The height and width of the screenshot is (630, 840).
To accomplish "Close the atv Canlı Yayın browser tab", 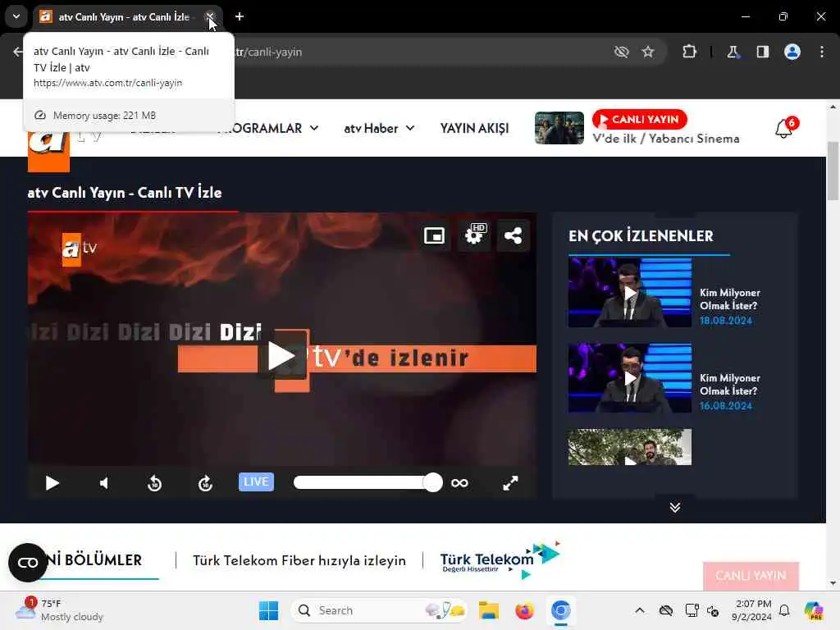I will (x=210, y=16).
